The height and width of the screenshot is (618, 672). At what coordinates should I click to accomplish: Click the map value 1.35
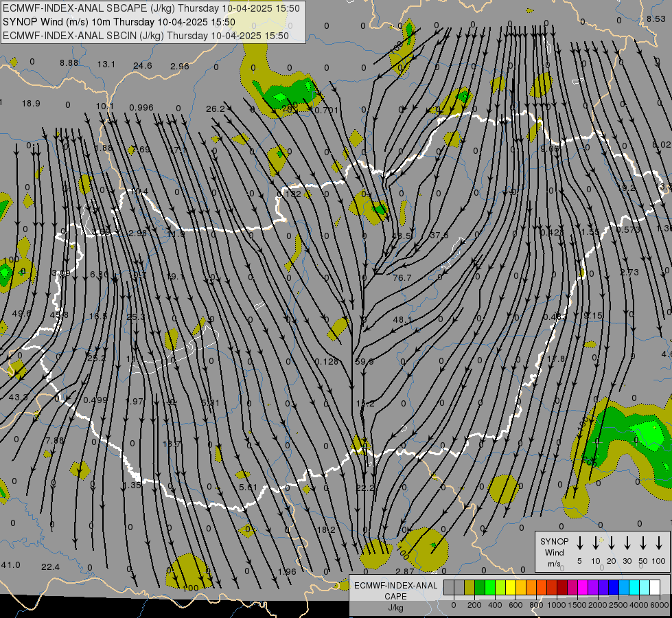132,485
